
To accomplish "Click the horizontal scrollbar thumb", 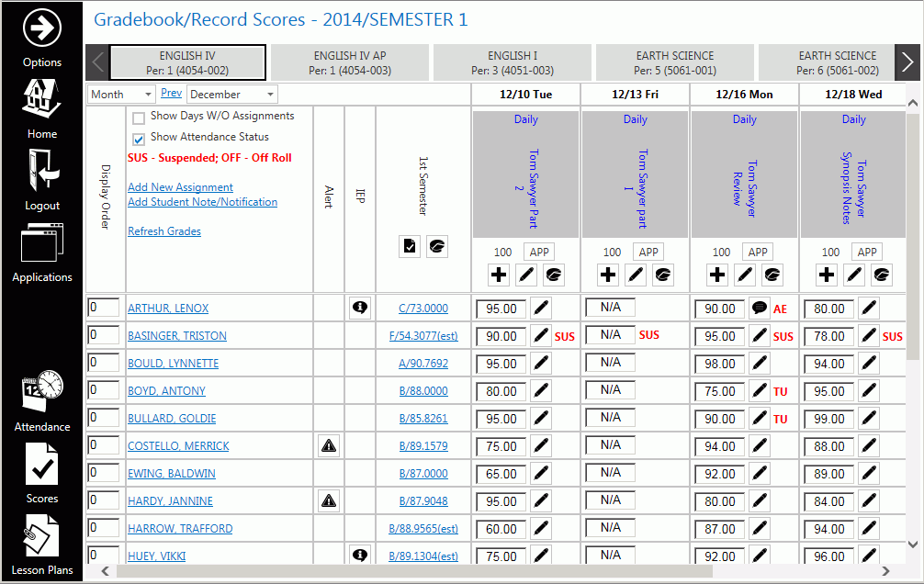I will [x=414, y=571].
